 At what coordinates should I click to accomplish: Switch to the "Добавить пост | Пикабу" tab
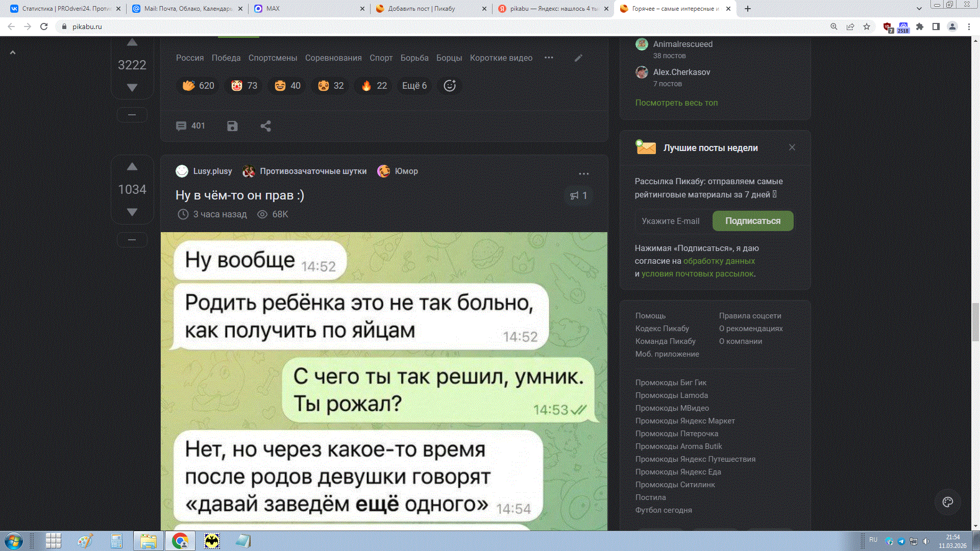click(430, 9)
